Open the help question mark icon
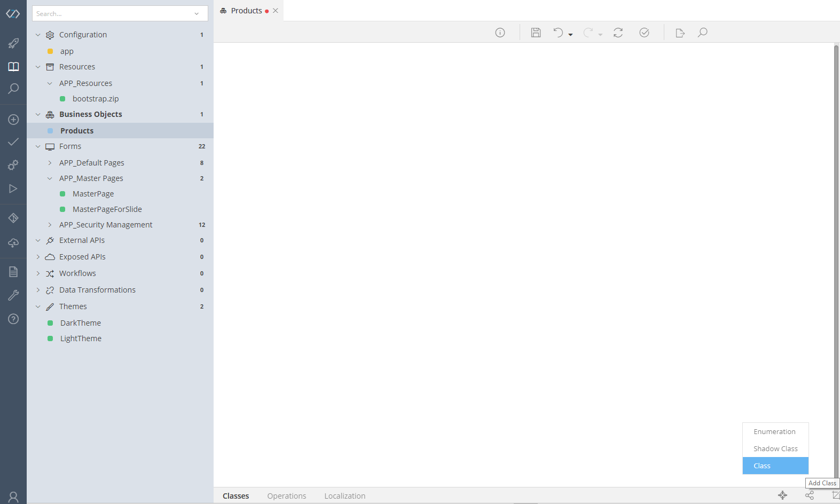840x504 pixels. 13,319
